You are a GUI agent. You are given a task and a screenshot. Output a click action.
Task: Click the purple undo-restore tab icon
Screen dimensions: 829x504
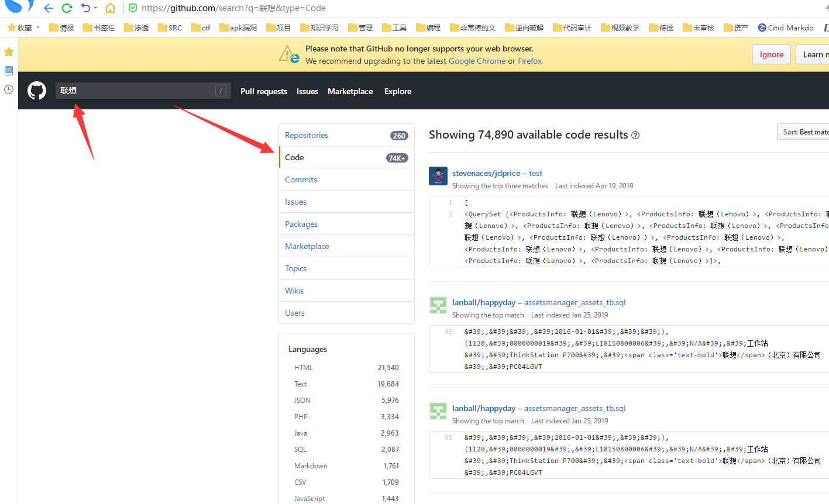click(x=86, y=8)
